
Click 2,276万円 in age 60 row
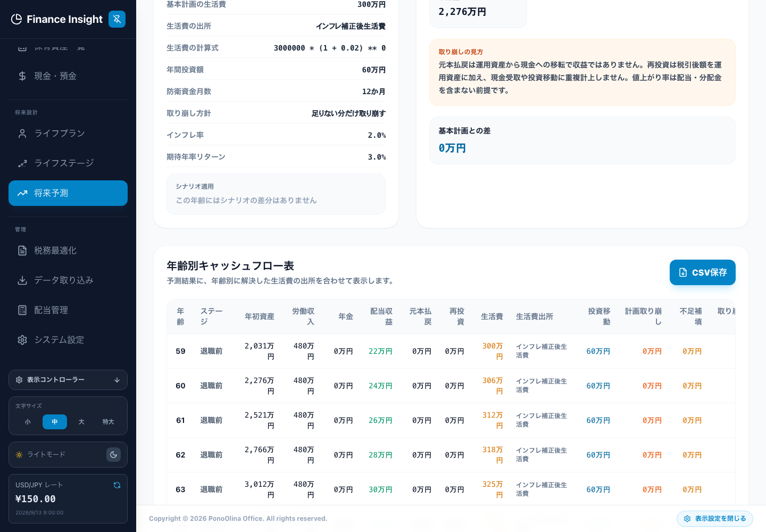[x=260, y=386]
